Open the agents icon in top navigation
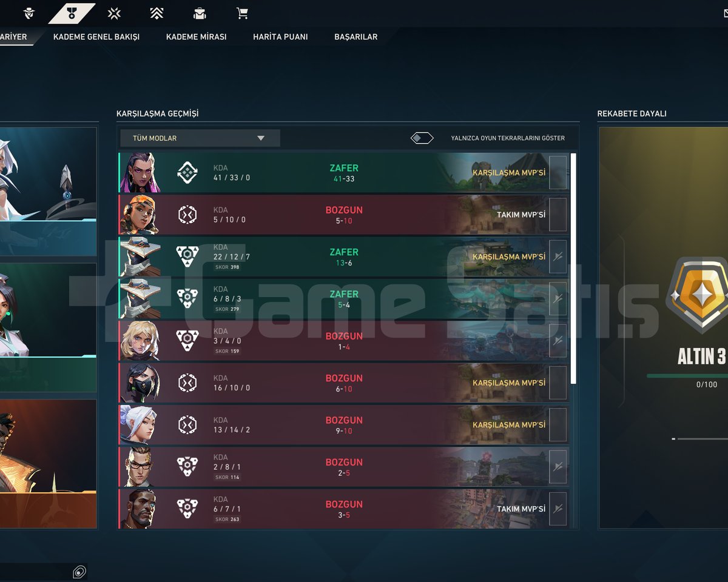The width and height of the screenshot is (728, 582). (29, 13)
